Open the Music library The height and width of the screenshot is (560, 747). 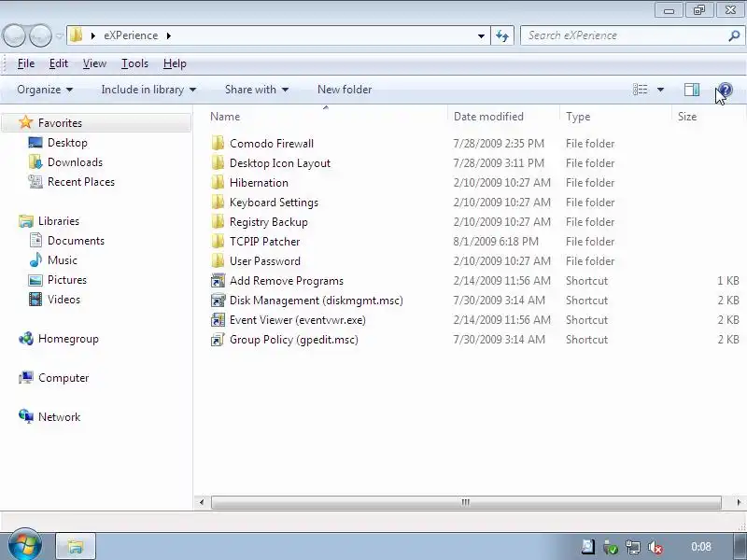tap(62, 260)
